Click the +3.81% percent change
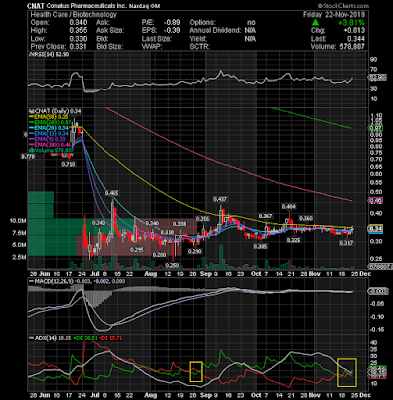393x400 pixels. [x=351, y=23]
